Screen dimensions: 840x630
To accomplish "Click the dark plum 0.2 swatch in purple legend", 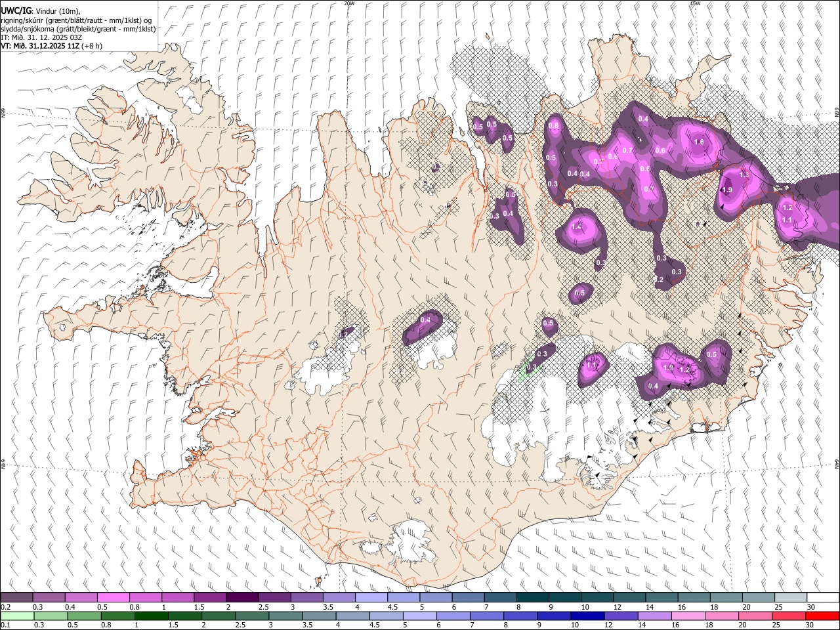I will coord(16,598).
